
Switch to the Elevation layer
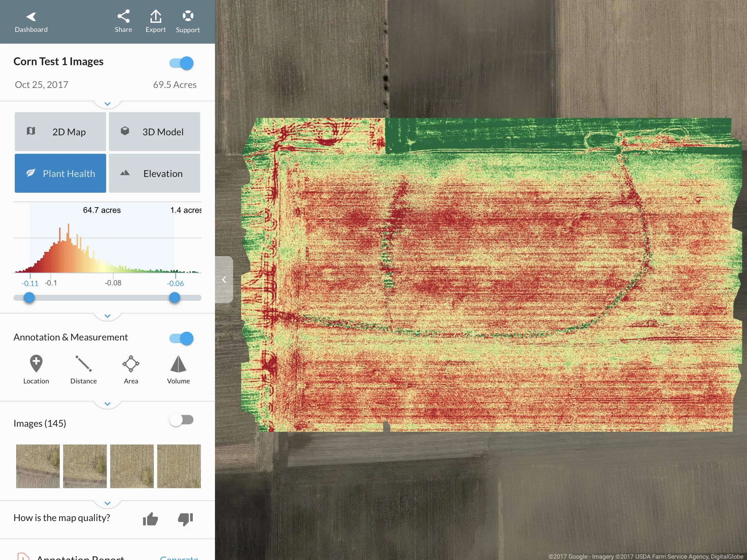click(x=154, y=173)
